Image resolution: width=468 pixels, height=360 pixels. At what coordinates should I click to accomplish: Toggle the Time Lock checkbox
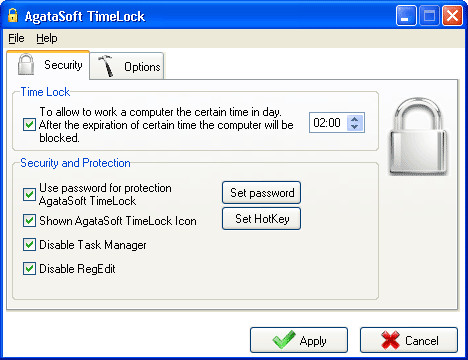click(29, 125)
